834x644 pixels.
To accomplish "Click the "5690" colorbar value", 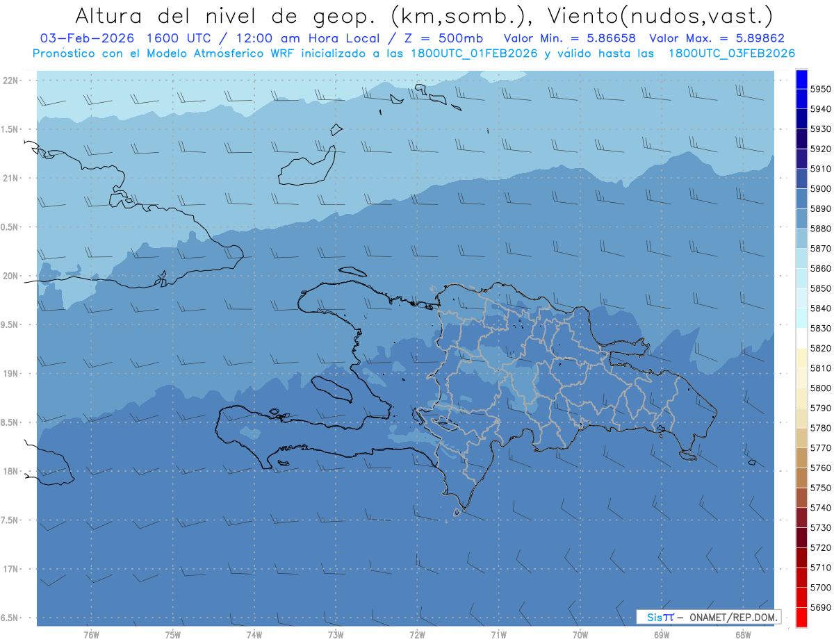I will (x=821, y=607).
